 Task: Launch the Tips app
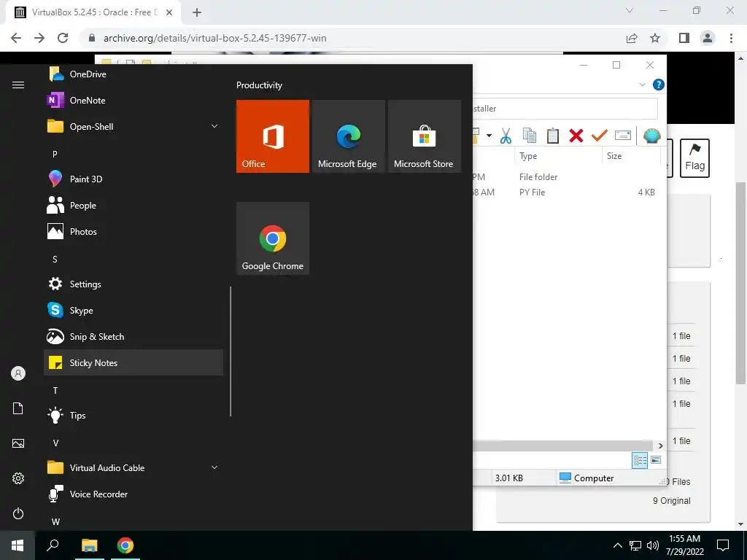click(133, 415)
